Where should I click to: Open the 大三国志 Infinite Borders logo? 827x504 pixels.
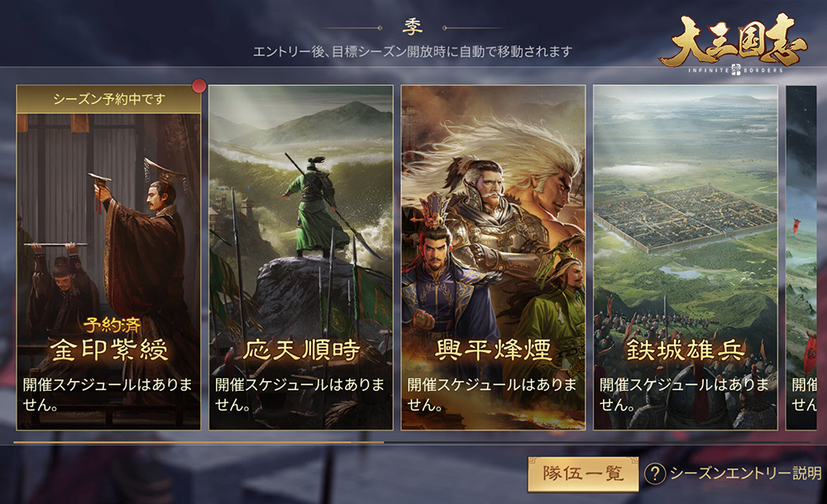point(733,44)
